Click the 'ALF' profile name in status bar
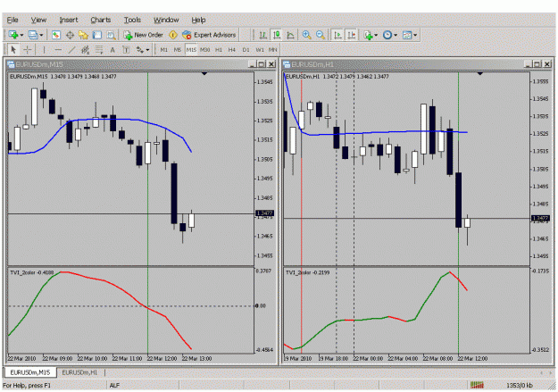558x392 pixels. (x=114, y=385)
